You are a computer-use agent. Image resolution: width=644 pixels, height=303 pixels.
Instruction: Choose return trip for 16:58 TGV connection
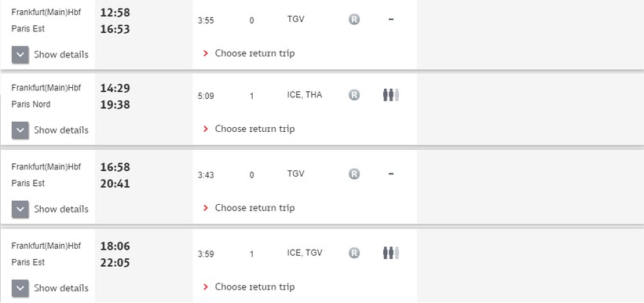tap(254, 208)
